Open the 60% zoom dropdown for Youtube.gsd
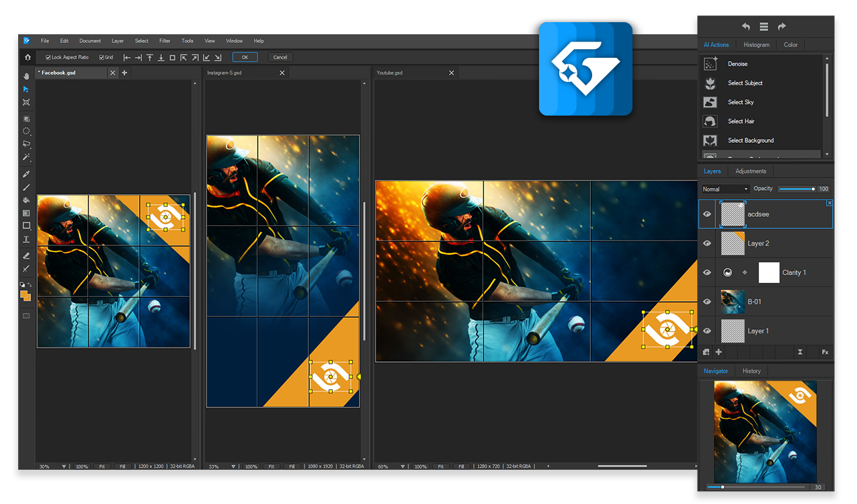Screen dimensions: 857x504 coord(403,466)
